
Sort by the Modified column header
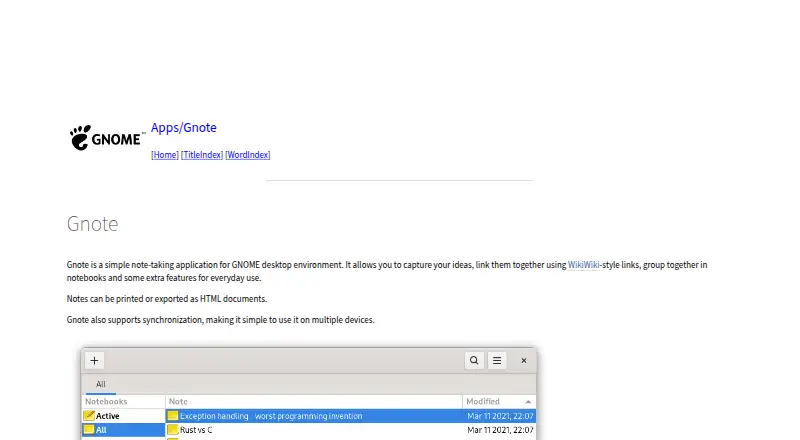click(x=499, y=401)
